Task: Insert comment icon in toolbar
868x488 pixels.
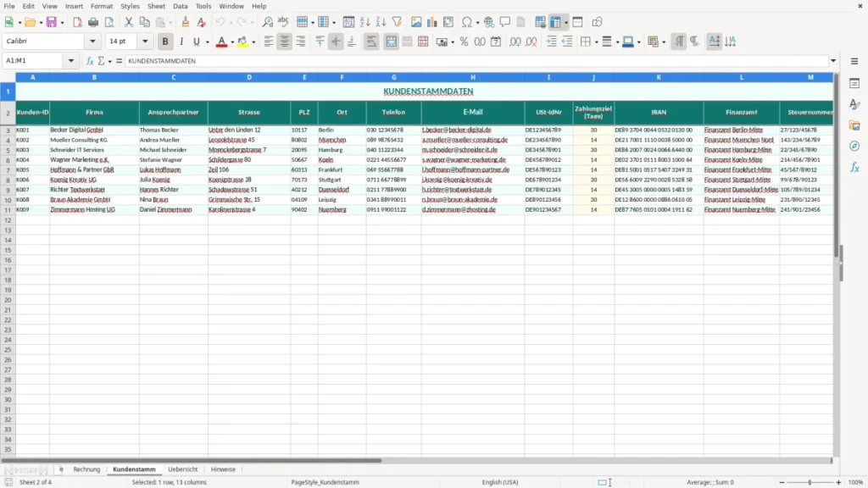Action: (505, 22)
